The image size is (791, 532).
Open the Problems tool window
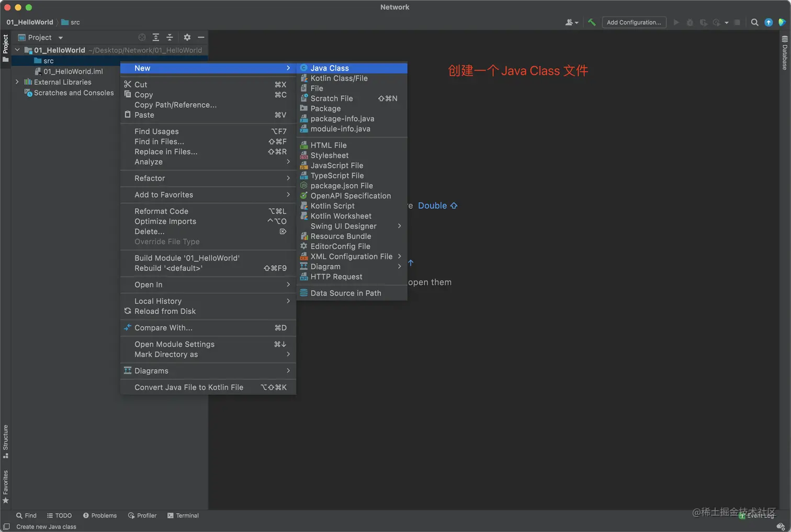(x=100, y=516)
